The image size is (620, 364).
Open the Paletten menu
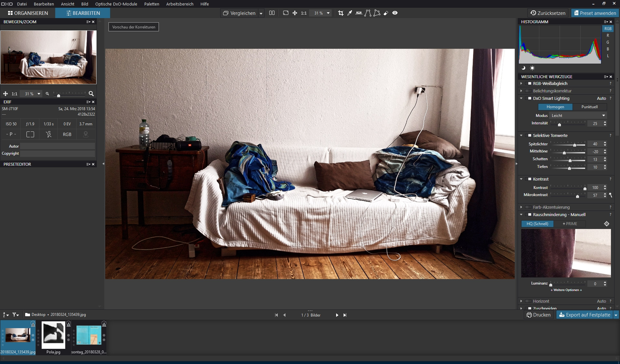click(x=151, y=4)
